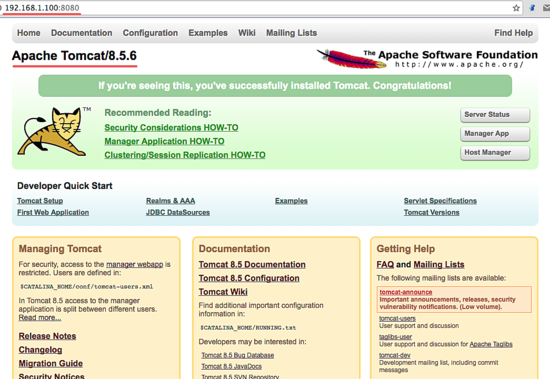The image size is (550, 379).
Task: Open the Examples navigation item in top bar
Action: click(208, 33)
